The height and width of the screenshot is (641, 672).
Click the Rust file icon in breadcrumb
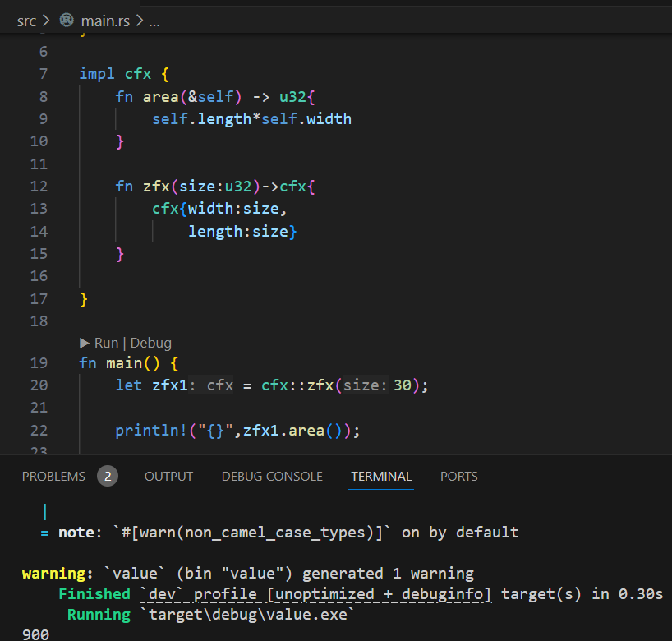pyautogui.click(x=67, y=21)
